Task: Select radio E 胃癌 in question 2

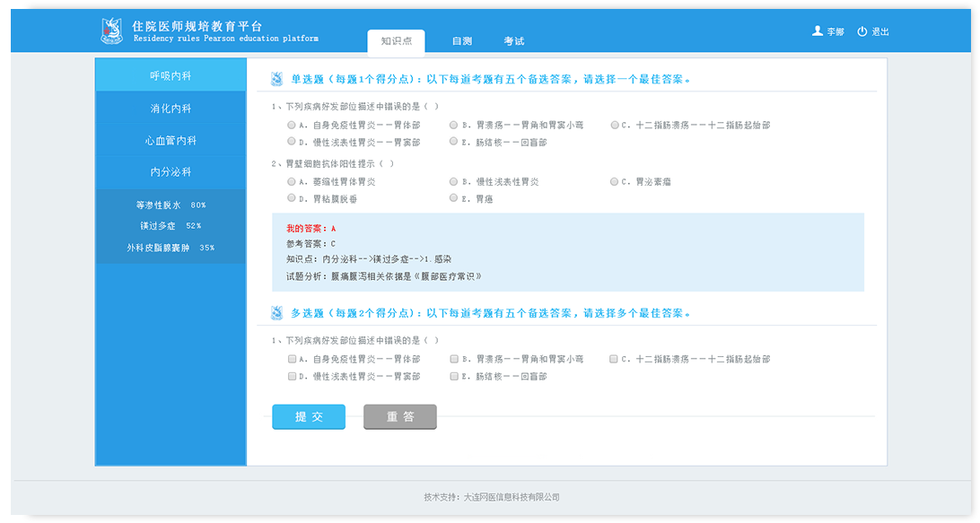Action: click(454, 198)
